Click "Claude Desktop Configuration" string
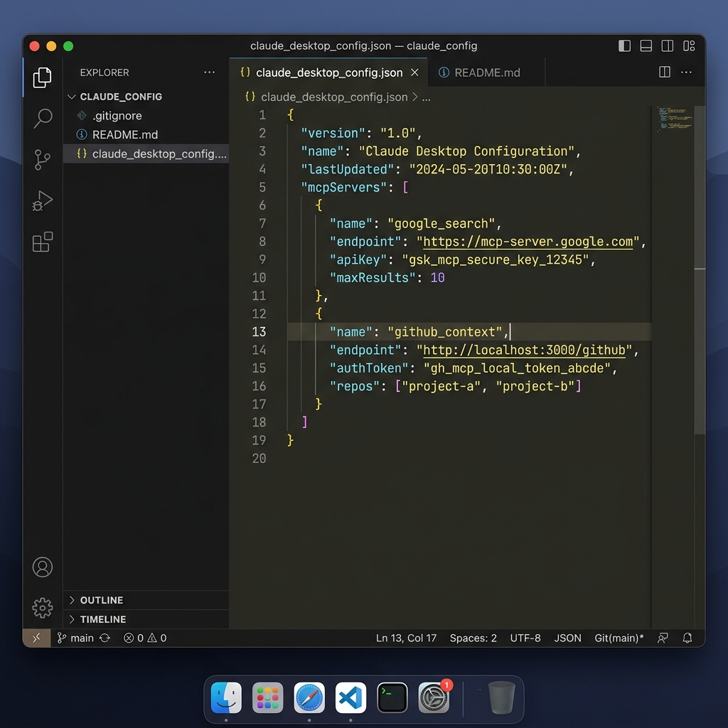 point(466,151)
